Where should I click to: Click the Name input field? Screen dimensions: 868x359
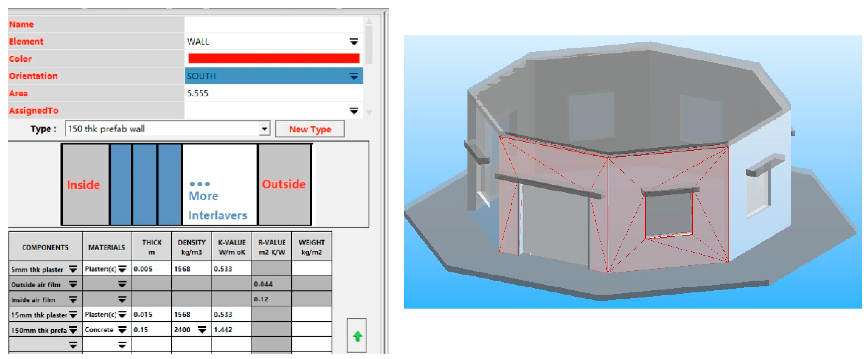click(x=273, y=24)
